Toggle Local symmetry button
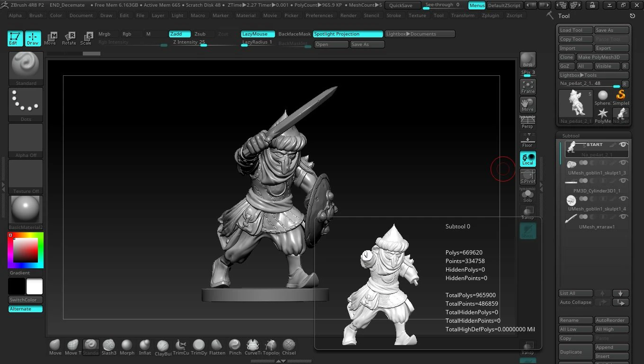The height and width of the screenshot is (364, 644). [x=528, y=159]
